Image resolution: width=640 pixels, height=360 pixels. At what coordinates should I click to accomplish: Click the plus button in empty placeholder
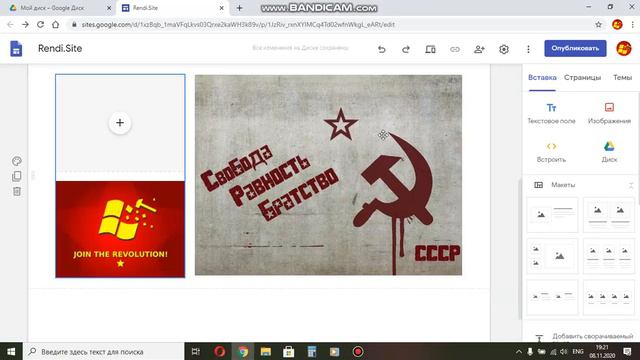(x=120, y=123)
